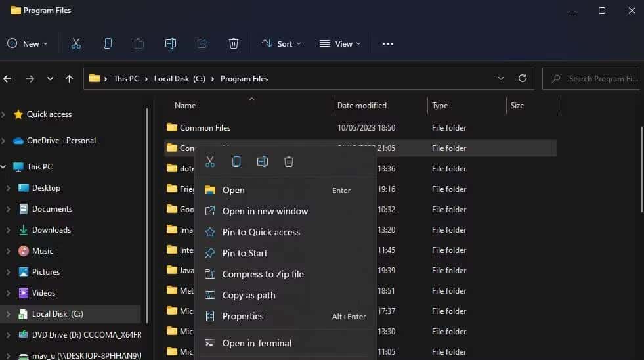The width and height of the screenshot is (644, 360).
Task: Open the address bar history dropdown
Action: (x=501, y=78)
